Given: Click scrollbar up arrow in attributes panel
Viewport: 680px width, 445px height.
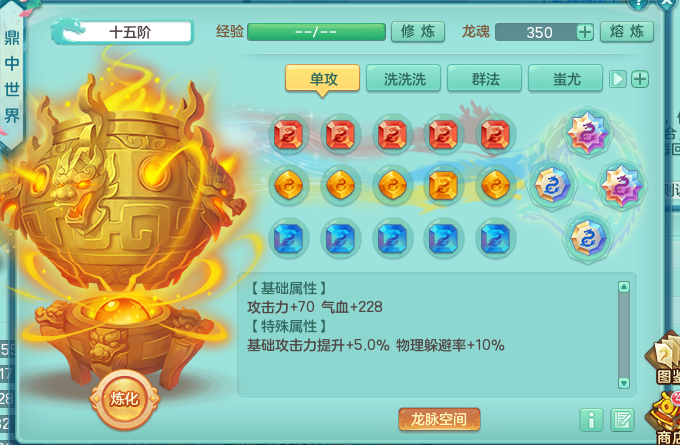Looking at the screenshot, I should [624, 287].
